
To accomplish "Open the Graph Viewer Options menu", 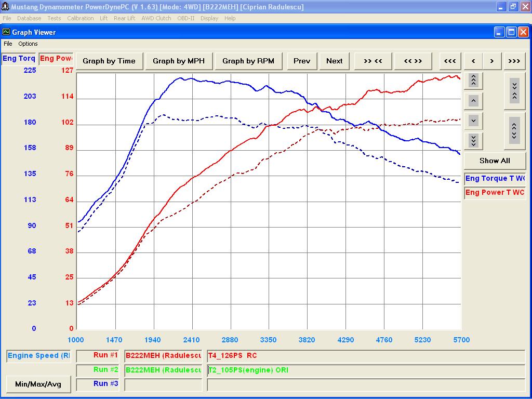I will coord(28,44).
